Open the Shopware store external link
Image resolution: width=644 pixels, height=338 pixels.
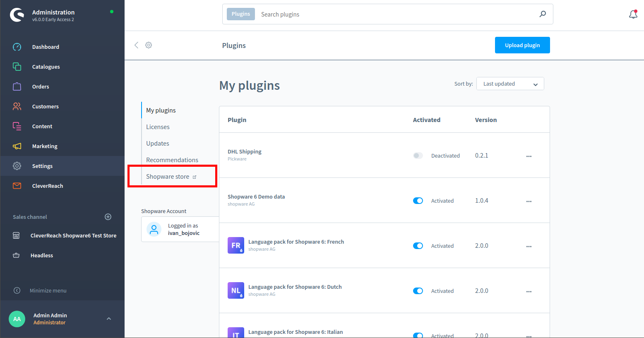pyautogui.click(x=171, y=177)
